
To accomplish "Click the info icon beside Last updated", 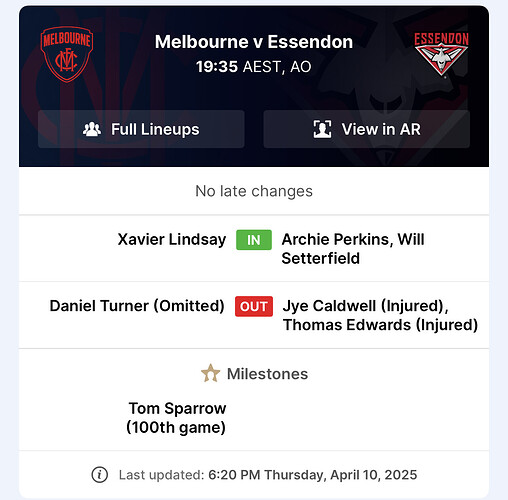I will (100, 475).
